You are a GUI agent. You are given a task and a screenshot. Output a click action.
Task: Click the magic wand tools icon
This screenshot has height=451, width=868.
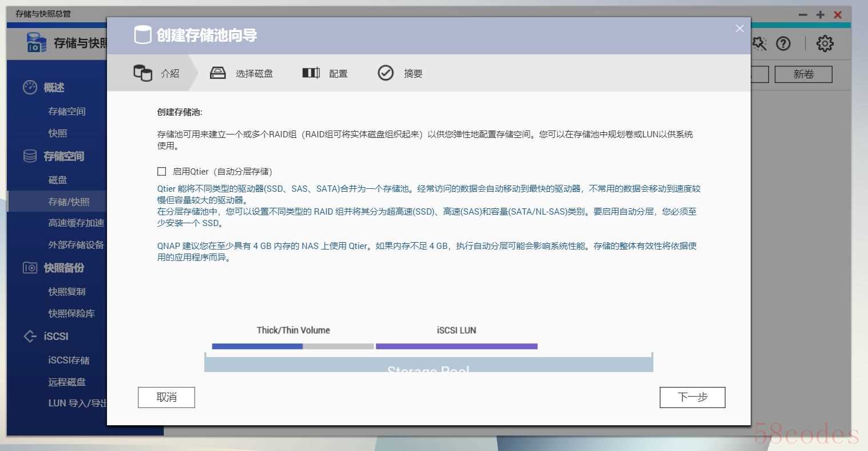point(759,43)
